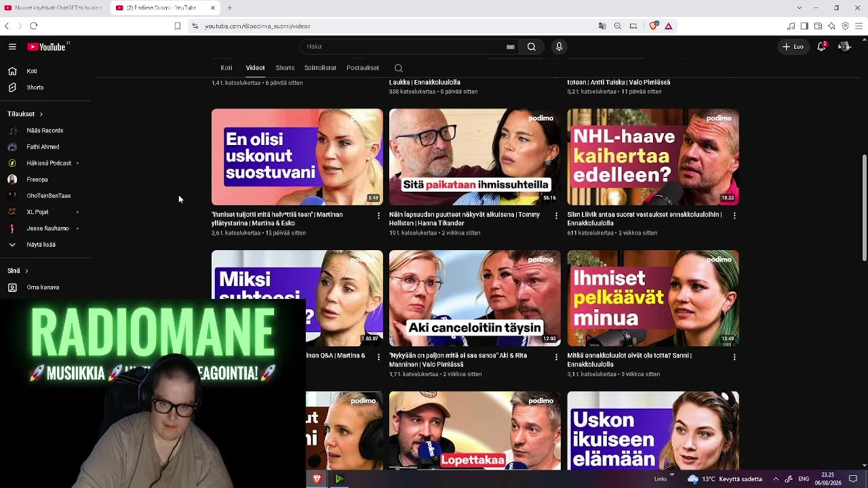Open options for Sanni ennakkoluulot video
The width and height of the screenshot is (868, 488).
coord(734,357)
